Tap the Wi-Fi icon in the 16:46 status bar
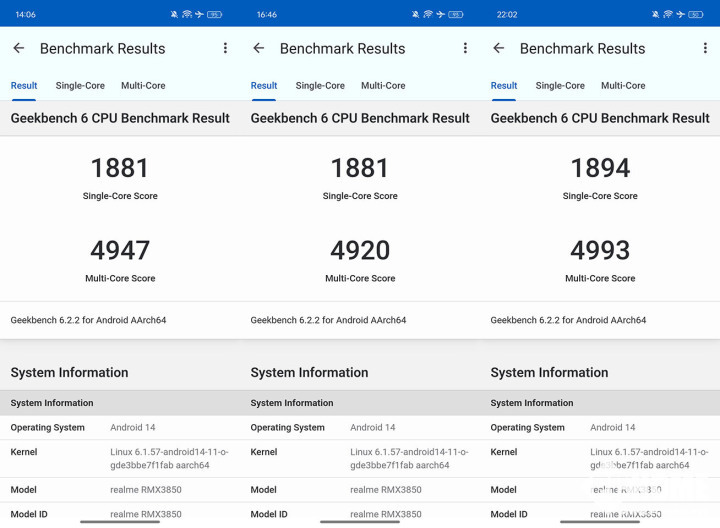 pyautogui.click(x=428, y=15)
